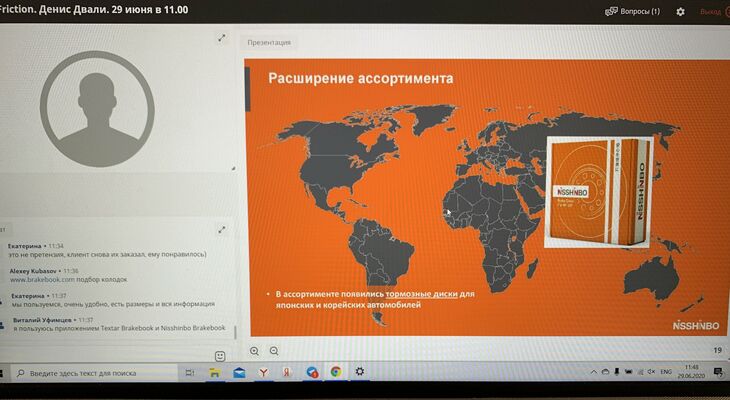Open webinar settings gear icon
The image size is (730, 400).
pyautogui.click(x=680, y=12)
